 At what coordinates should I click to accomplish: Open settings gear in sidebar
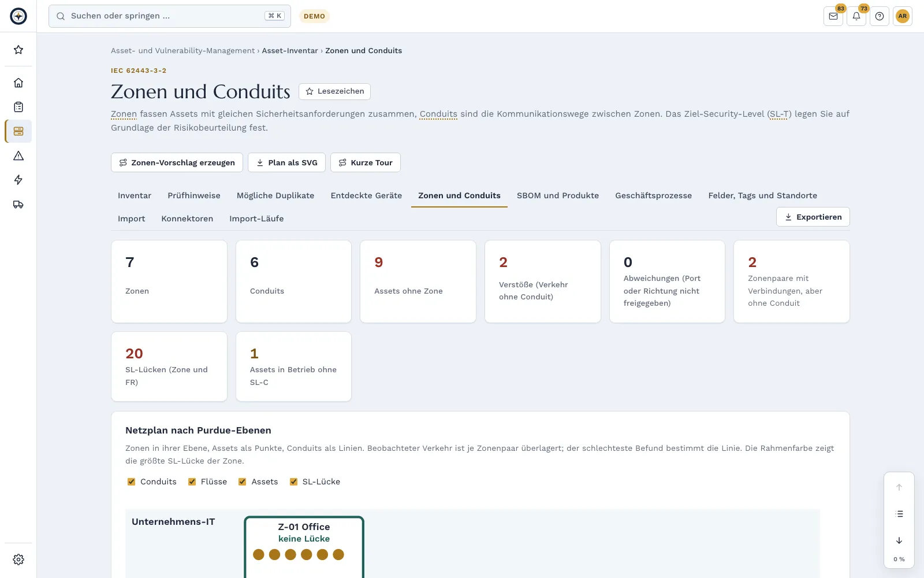tap(18, 560)
